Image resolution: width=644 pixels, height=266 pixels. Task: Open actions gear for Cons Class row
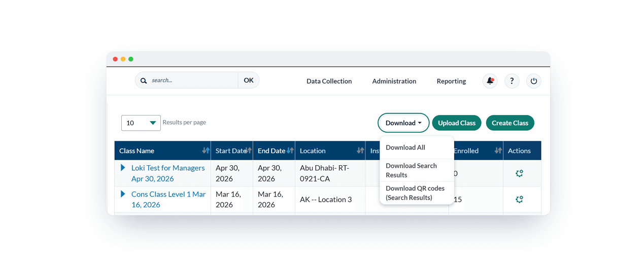tap(519, 200)
